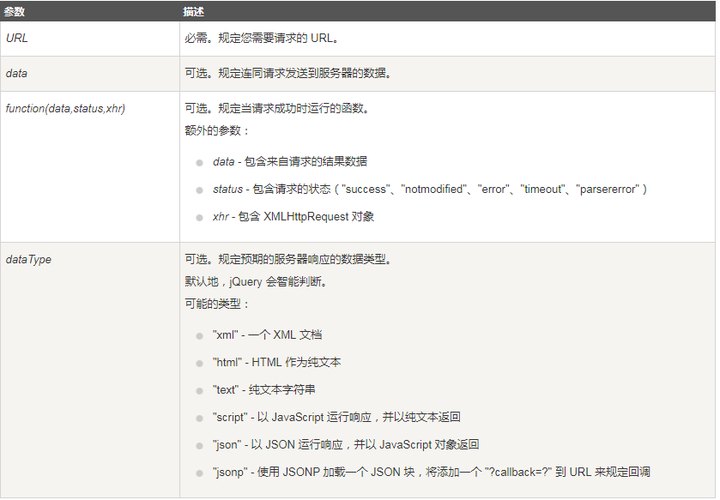Click the bullet "text" - 纯文本字符串
Viewport: 720px width, 500px height.
pos(264,390)
